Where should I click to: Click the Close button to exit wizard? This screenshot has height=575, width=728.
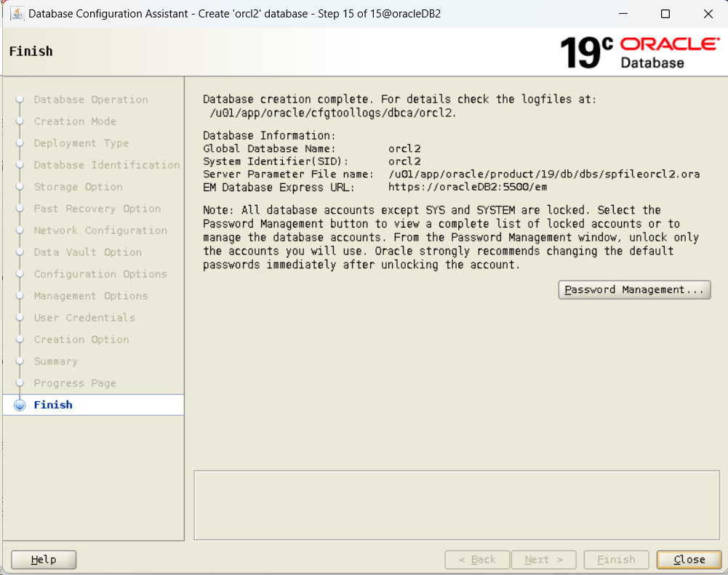tap(689, 560)
